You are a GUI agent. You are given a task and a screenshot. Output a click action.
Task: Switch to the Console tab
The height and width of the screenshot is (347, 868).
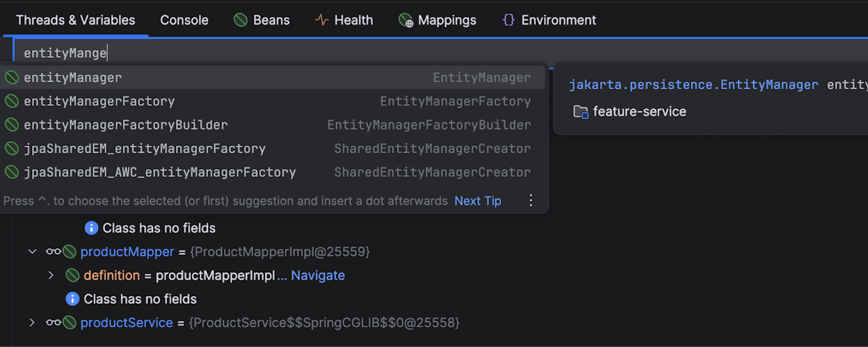[184, 20]
